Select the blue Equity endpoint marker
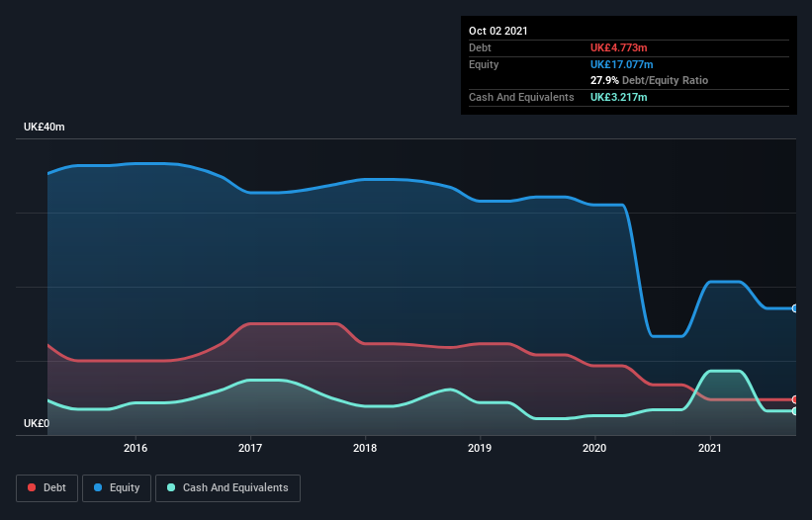This screenshot has height=520, width=812. [x=795, y=308]
